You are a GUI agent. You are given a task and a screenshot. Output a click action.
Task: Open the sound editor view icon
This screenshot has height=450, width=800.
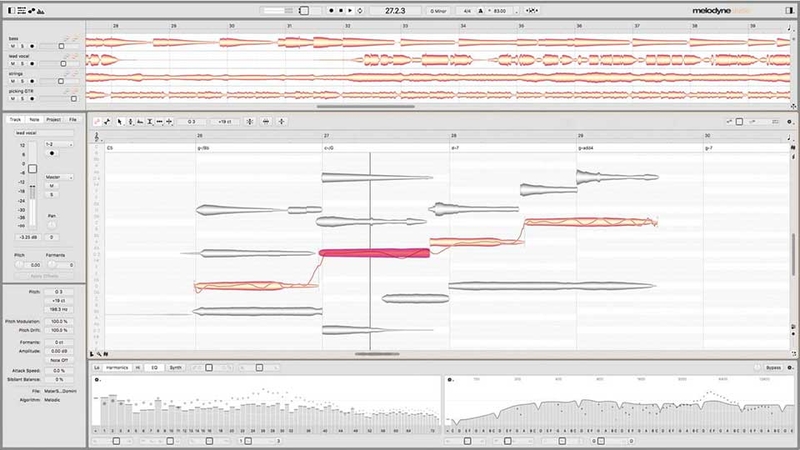click(41, 10)
